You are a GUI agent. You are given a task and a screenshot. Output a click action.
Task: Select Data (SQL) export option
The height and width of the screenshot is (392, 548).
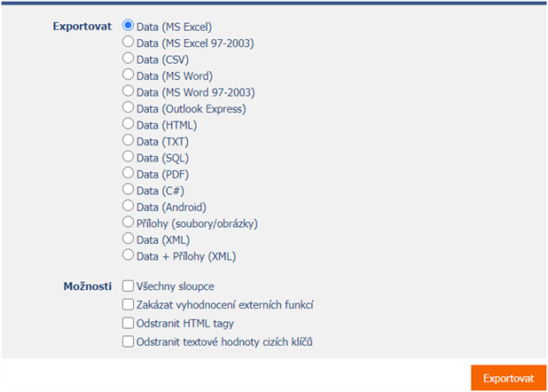pyautogui.click(x=128, y=157)
